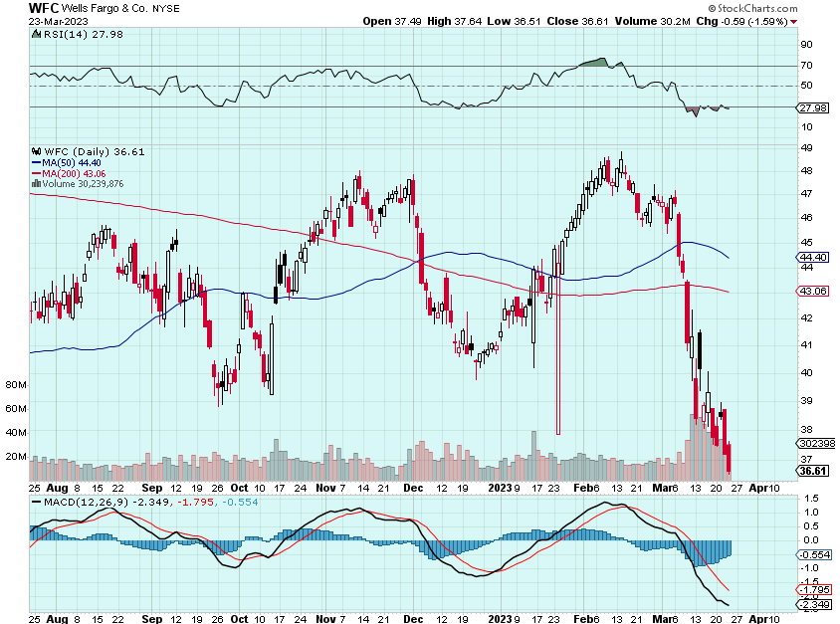This screenshot has width=840, height=624.
Task: Click the 20M volume axis label
Action: (x=16, y=457)
